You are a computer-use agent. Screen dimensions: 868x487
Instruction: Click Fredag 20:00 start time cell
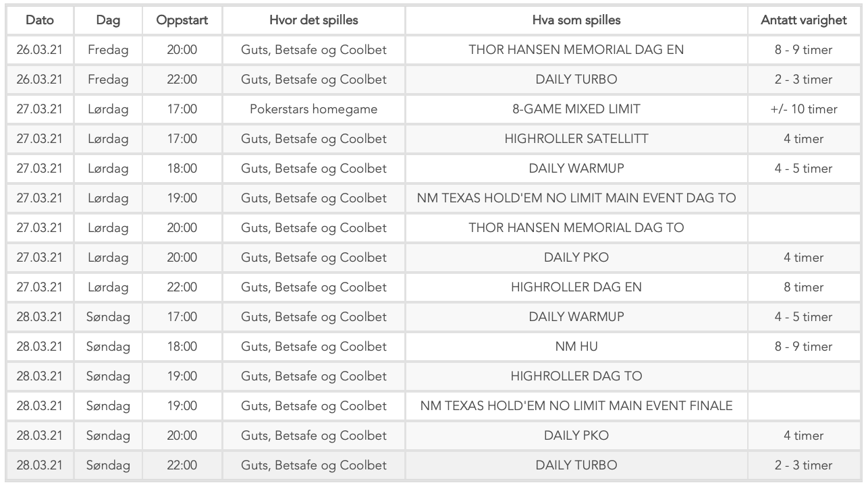pos(182,50)
